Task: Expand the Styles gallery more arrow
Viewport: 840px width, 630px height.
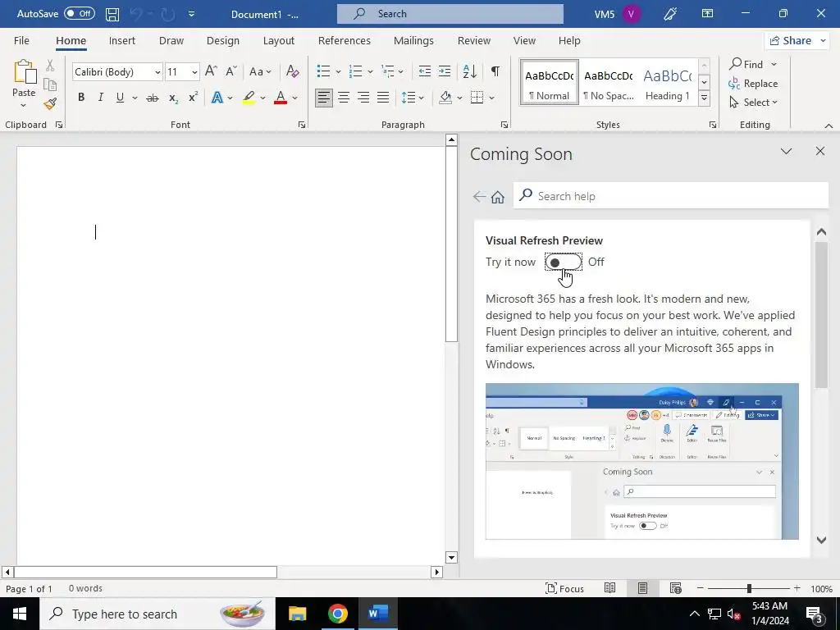Action: (704, 98)
